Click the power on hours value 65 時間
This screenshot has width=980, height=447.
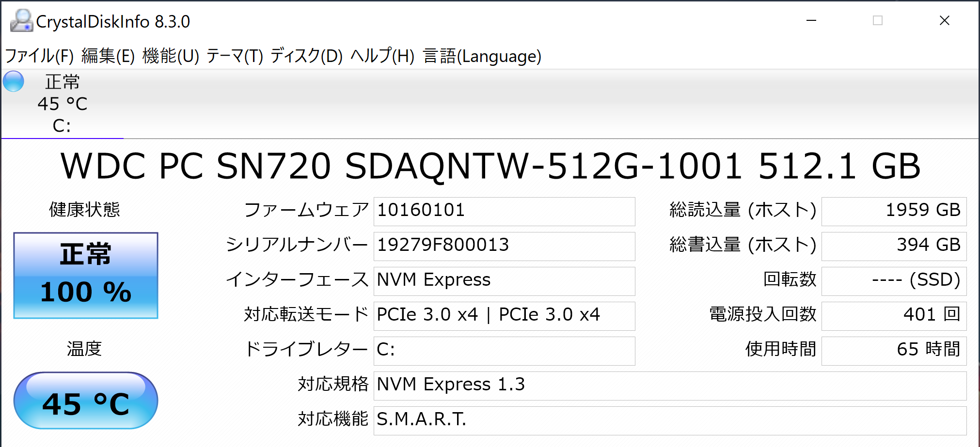tap(894, 351)
